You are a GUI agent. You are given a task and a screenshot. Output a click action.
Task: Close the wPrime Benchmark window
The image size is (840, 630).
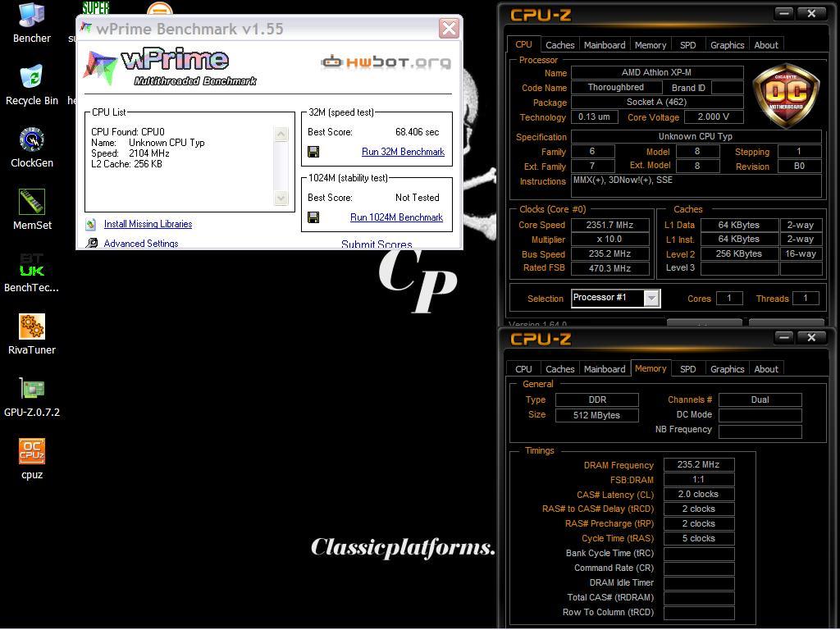(x=449, y=29)
